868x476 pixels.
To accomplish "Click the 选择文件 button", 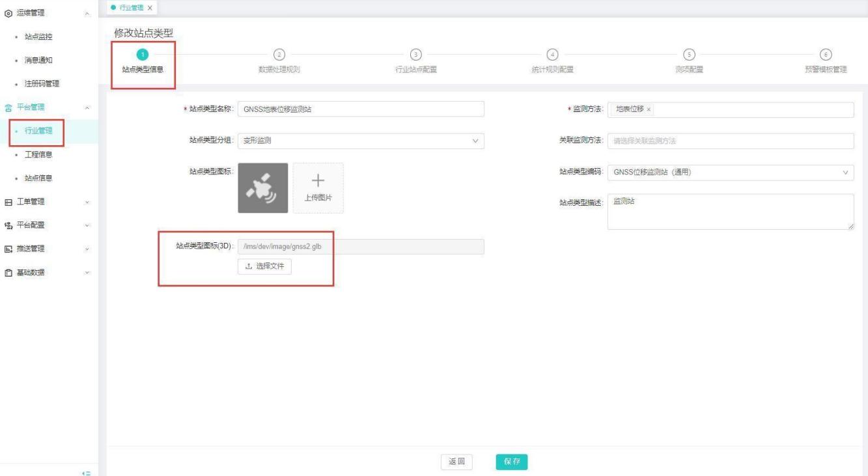I will [264, 266].
